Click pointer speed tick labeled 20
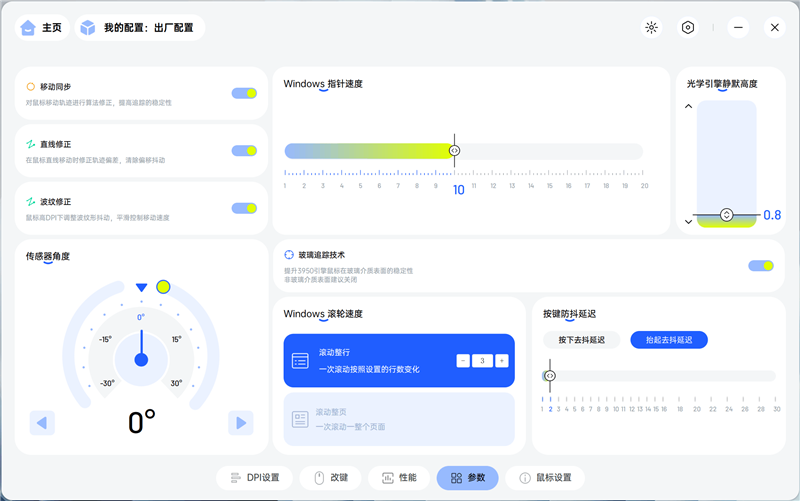 [x=644, y=186]
